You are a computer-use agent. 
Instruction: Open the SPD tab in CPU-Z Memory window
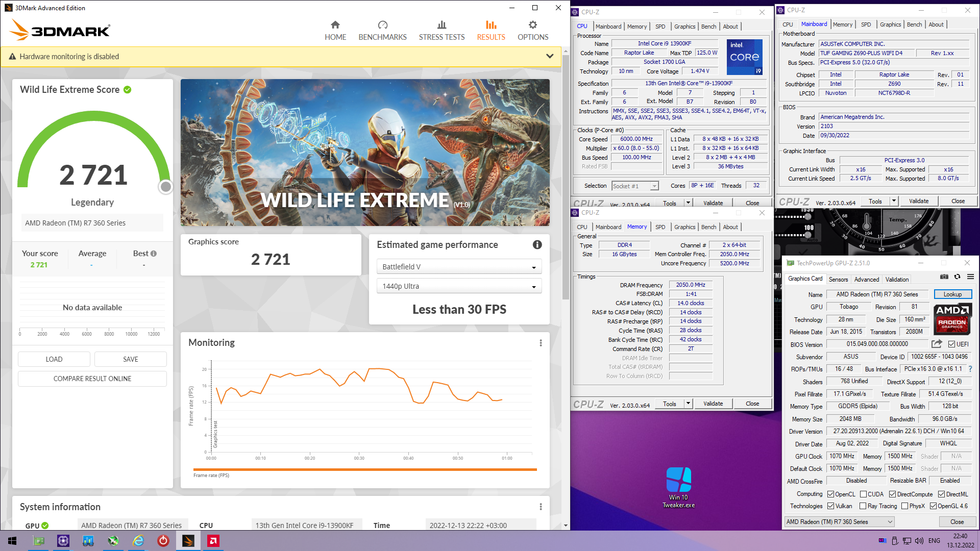click(660, 227)
